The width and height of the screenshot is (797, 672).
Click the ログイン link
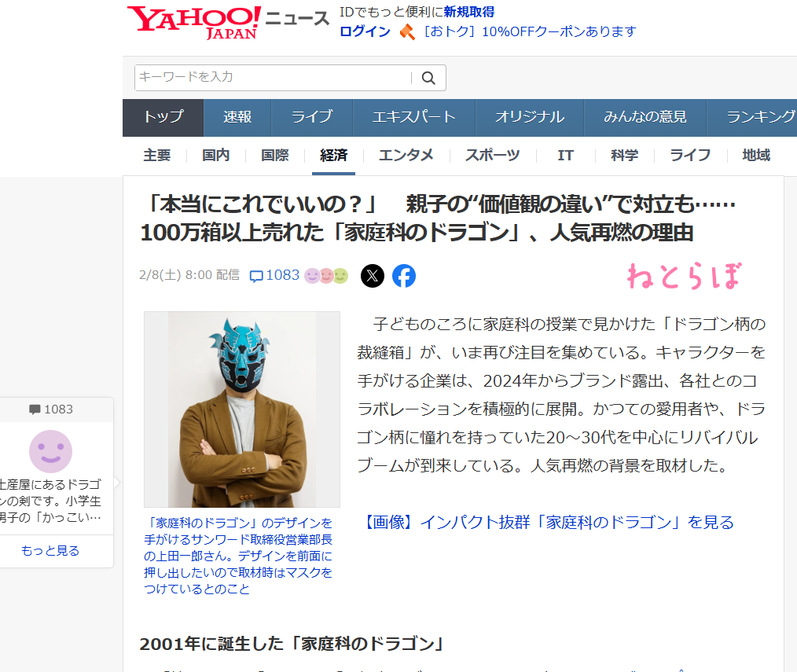coord(365,31)
